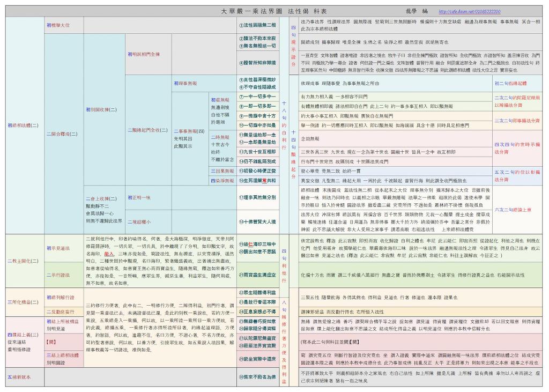
Task: Select verse ⑨一微塵中含十方
Action: (x=257, y=116)
